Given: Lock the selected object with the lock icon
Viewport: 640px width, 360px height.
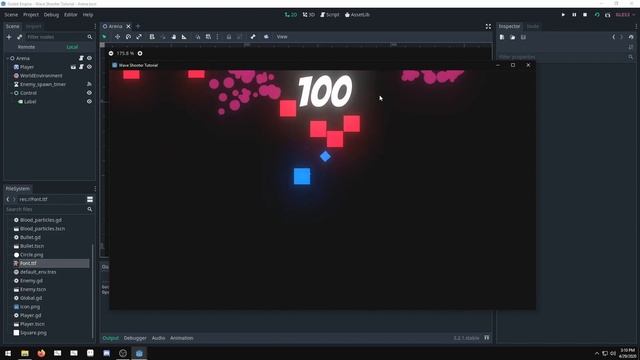Looking at the screenshot, I should click(x=229, y=37).
